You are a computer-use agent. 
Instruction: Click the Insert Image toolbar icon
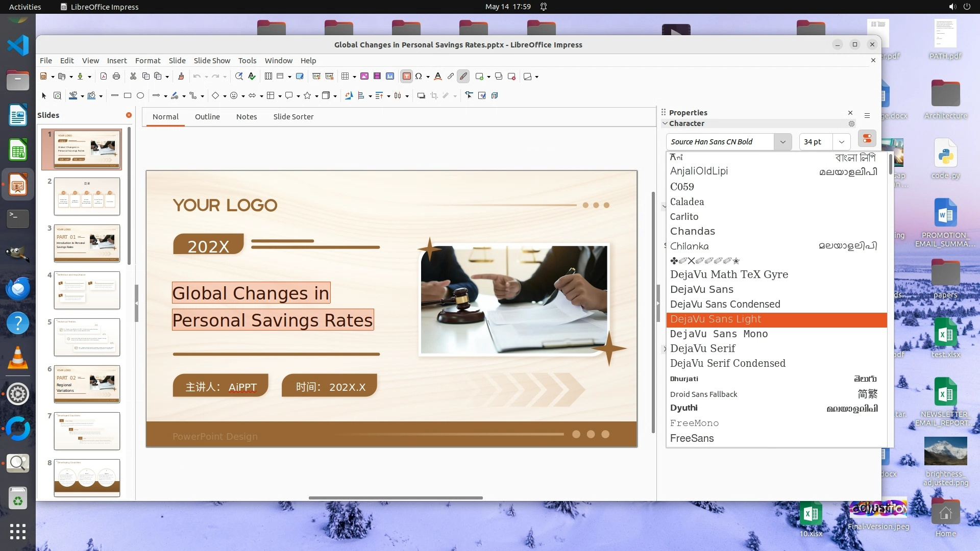pos(364,77)
